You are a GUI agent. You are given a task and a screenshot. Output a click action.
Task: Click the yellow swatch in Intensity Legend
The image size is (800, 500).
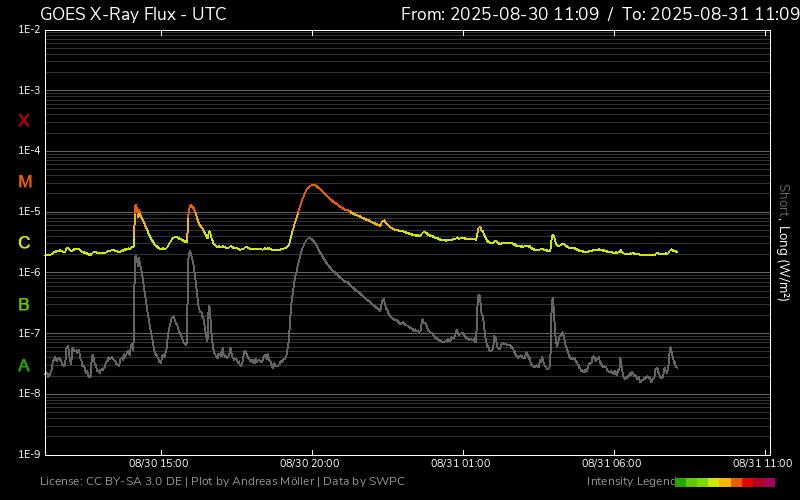click(713, 482)
